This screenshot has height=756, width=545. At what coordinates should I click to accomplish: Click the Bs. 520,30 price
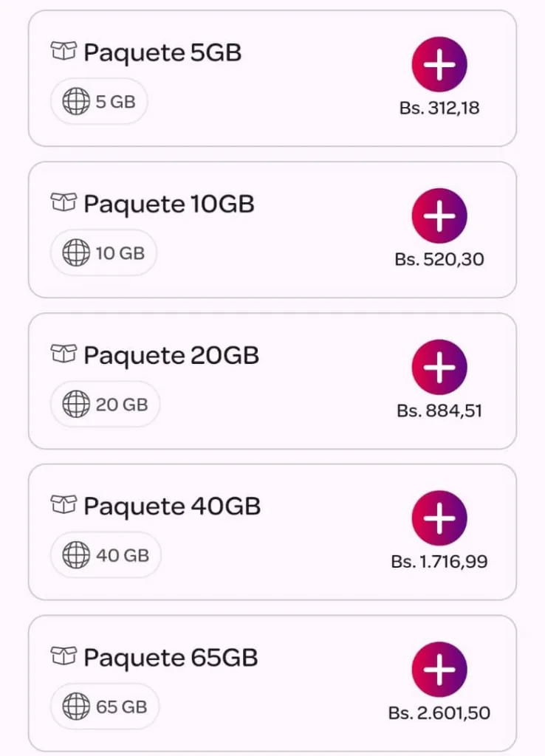coord(439,260)
